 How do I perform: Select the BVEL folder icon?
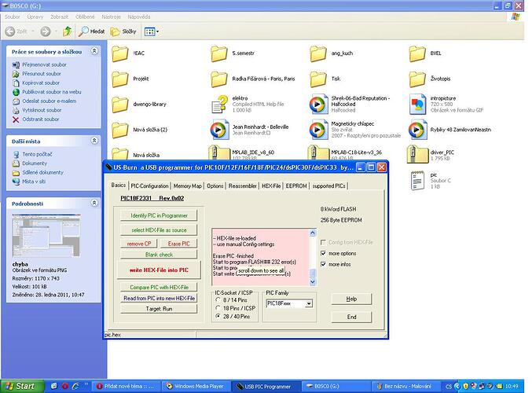pos(417,53)
